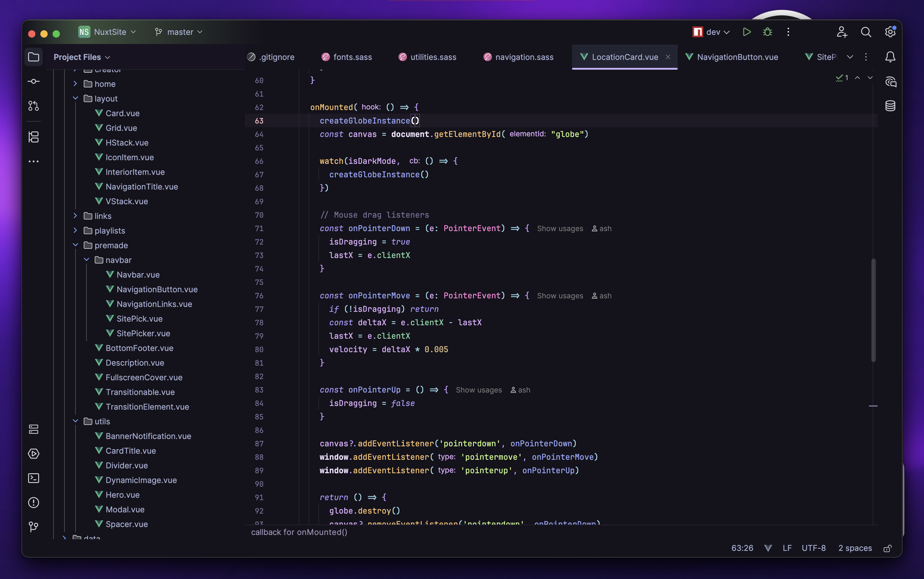The height and width of the screenshot is (579, 924).
Task: Open the 2 spaces indent settings
Action: tap(855, 548)
